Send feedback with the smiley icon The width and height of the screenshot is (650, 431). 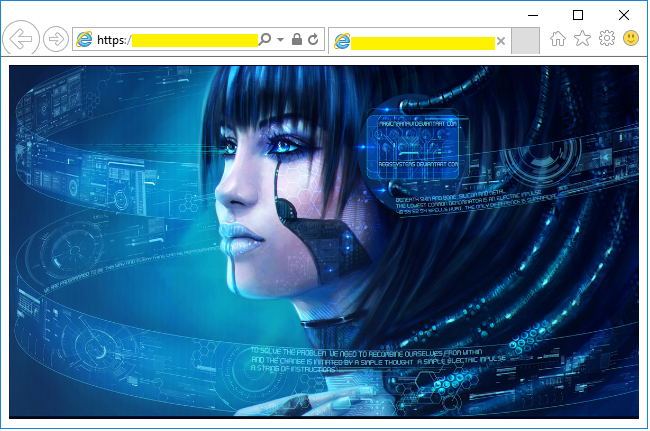631,38
